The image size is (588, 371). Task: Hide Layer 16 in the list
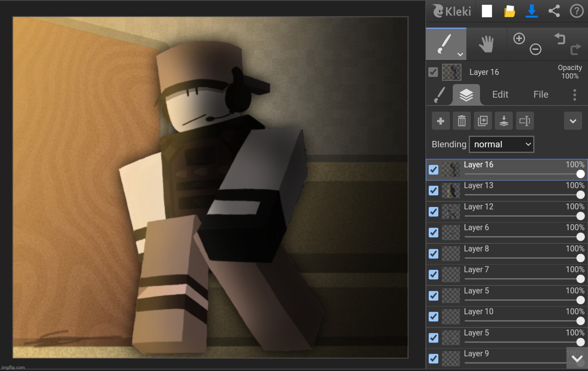[433, 170]
